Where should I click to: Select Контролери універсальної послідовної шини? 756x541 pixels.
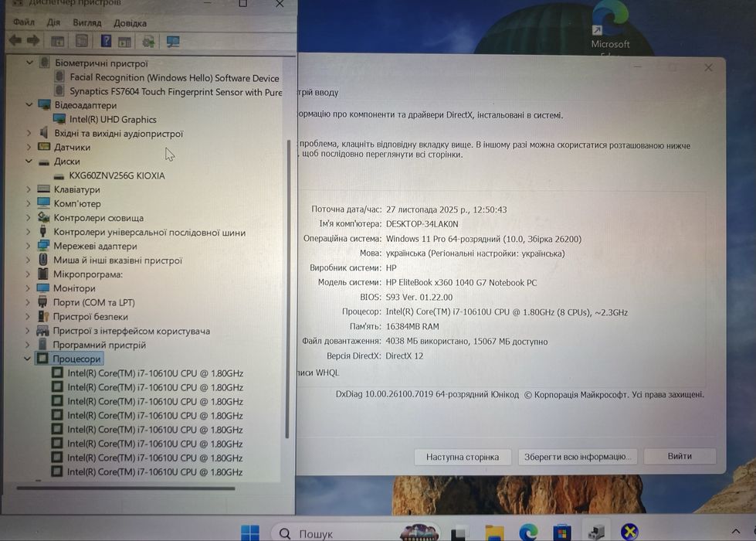point(150,232)
